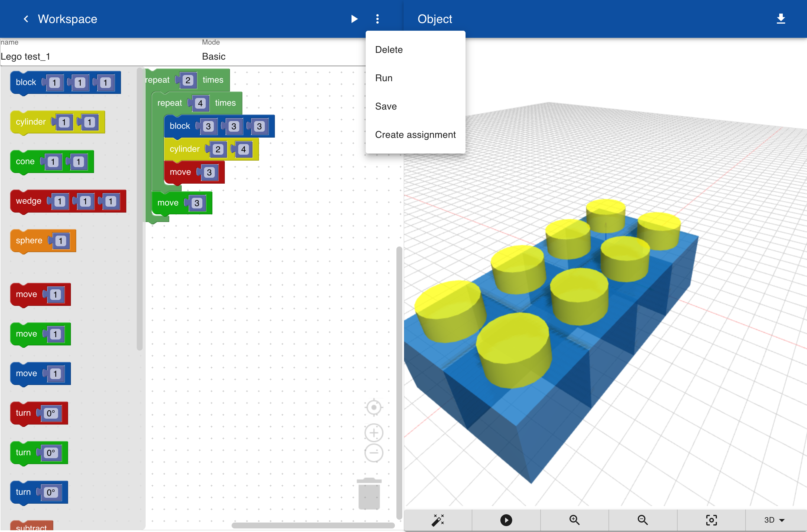Viewport: 807px width, 532px height.
Task: Close the three-dot overflow menu icon
Action: 378,19
